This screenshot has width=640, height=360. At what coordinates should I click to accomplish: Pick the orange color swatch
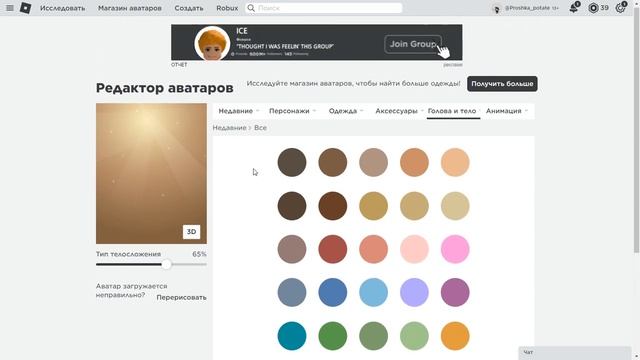coord(455,336)
